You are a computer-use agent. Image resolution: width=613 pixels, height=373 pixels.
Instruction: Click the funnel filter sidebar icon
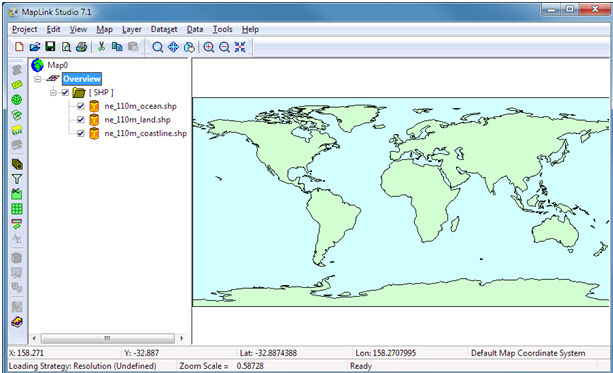(x=16, y=179)
